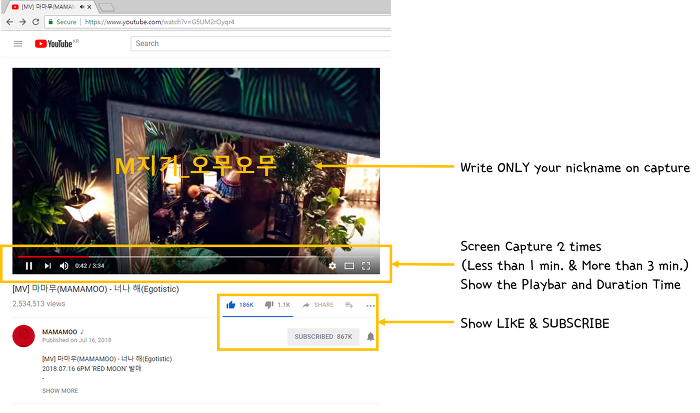Go back with browser back arrow

tap(10, 22)
